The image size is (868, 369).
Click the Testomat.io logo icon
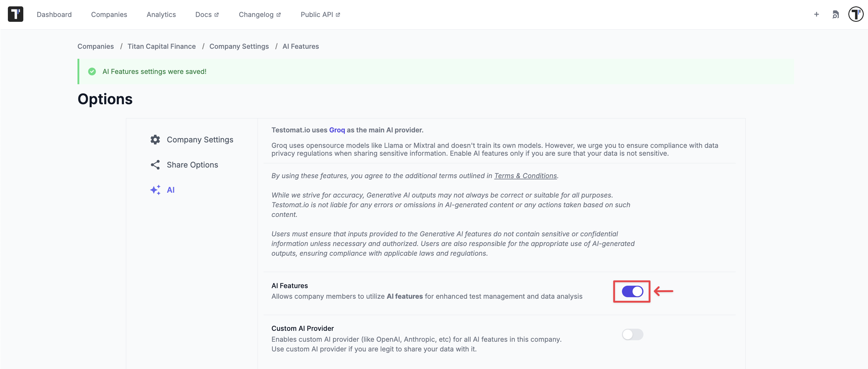15,14
